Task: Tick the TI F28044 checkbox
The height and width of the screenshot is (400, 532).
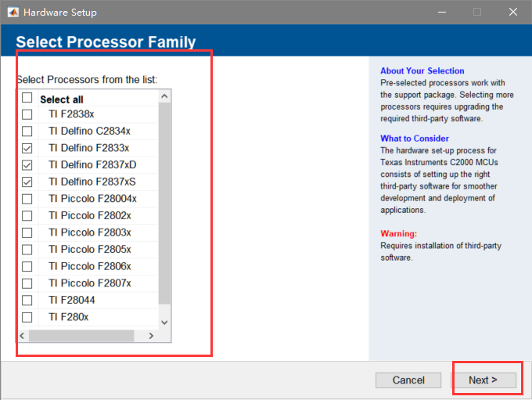Action: point(27,301)
